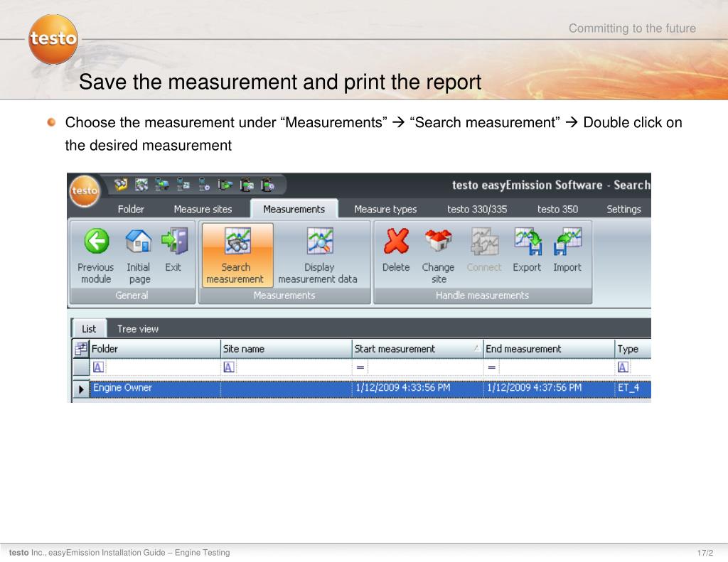Select end time 1/12/2009 4:37:56 PM
728x562 pixels.
[x=549, y=389]
